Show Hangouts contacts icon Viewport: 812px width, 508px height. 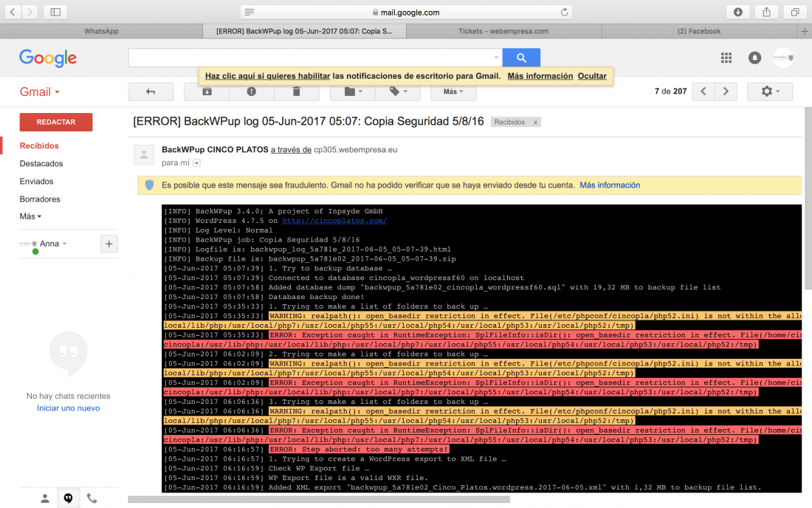point(45,498)
